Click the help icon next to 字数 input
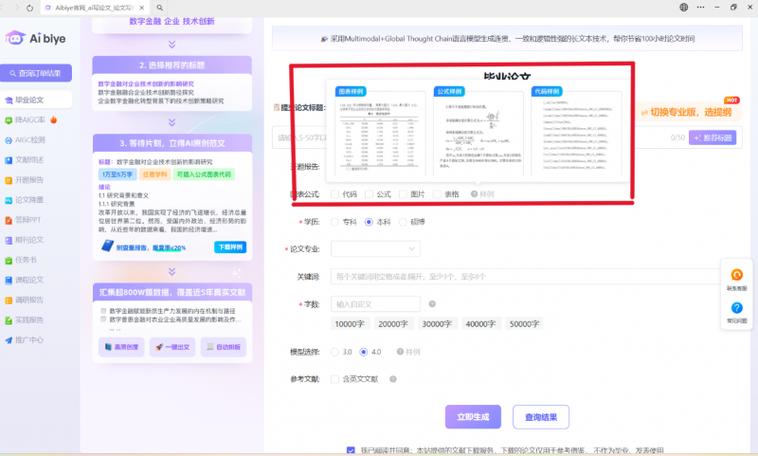The image size is (758, 456). [x=432, y=304]
